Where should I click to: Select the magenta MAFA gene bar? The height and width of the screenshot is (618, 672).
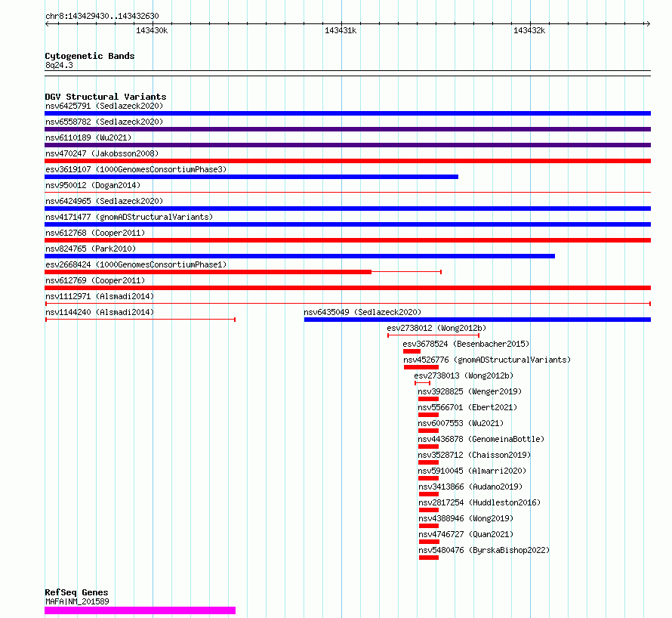click(x=140, y=610)
